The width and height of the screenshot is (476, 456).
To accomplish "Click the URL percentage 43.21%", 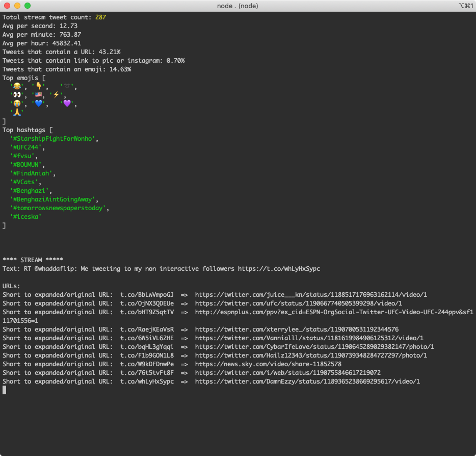I will [x=109, y=52].
